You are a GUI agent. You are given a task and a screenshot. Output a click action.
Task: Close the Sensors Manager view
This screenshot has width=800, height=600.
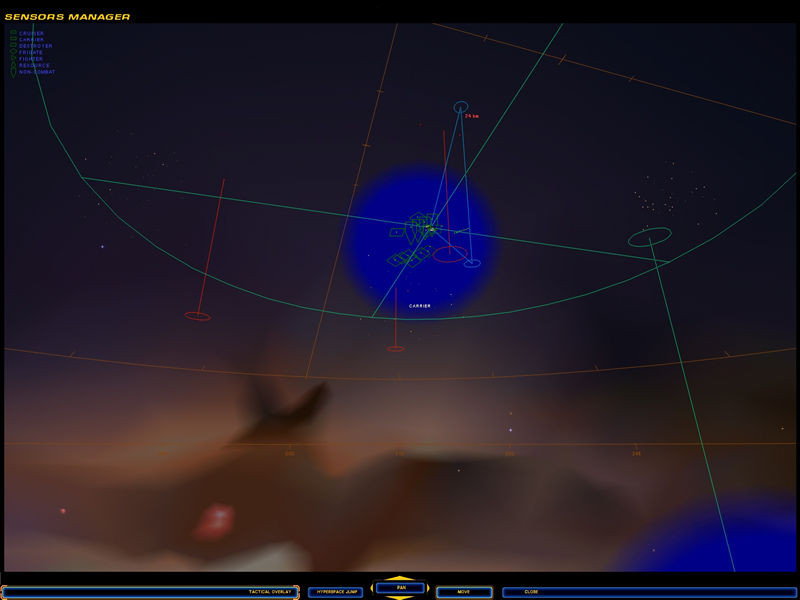pos(649,592)
